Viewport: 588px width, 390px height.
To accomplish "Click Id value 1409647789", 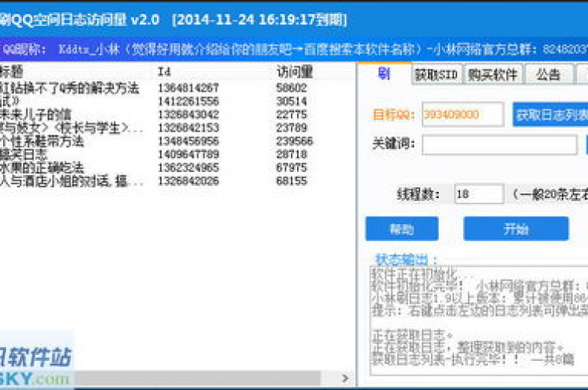I will point(188,154).
